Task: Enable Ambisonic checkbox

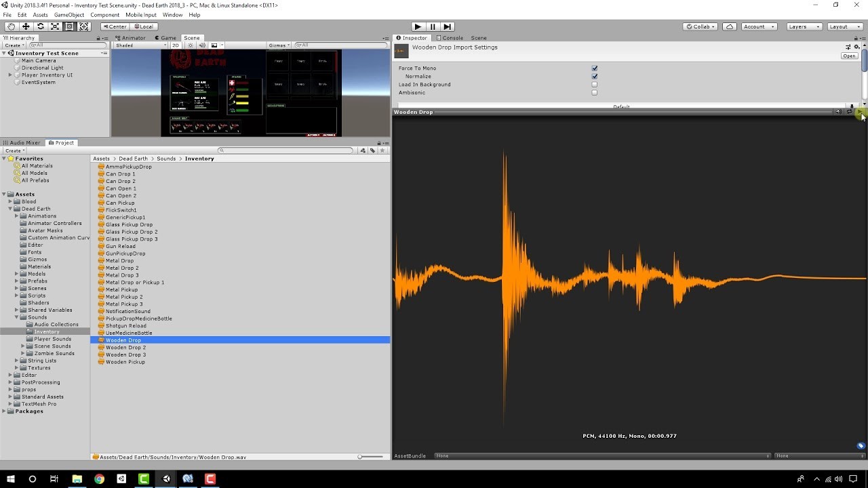Action: click(595, 93)
